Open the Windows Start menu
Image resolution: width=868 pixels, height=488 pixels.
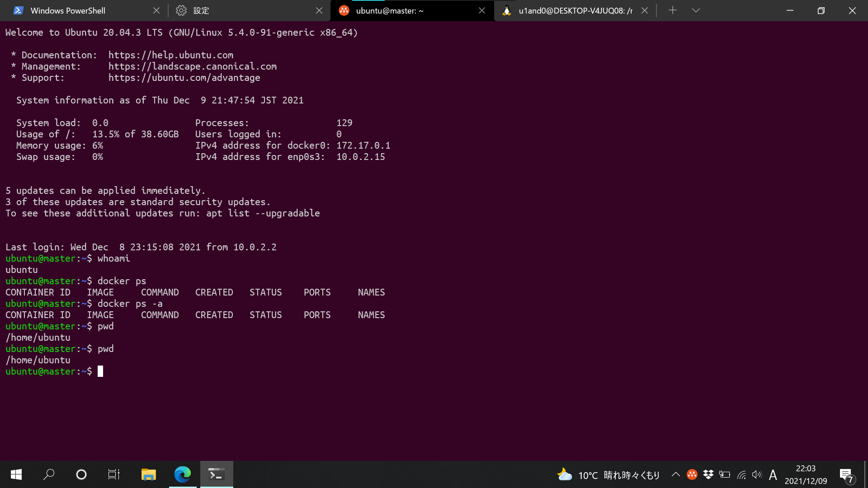tap(16, 474)
